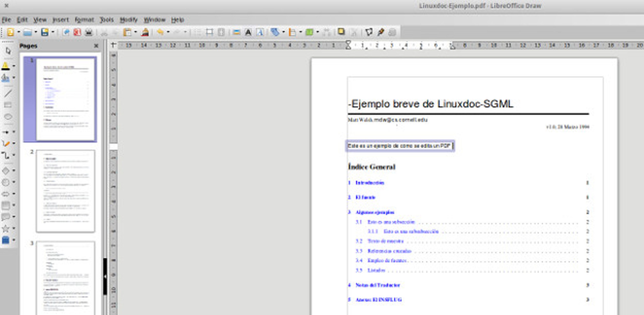The image size is (644, 315).
Task: Click the Undo arrow icon
Action: pyautogui.click(x=160, y=32)
